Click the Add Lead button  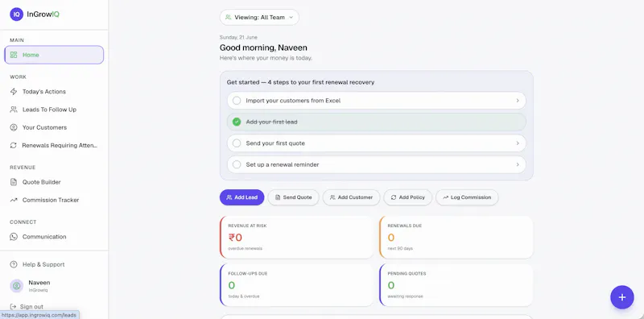[242, 197]
